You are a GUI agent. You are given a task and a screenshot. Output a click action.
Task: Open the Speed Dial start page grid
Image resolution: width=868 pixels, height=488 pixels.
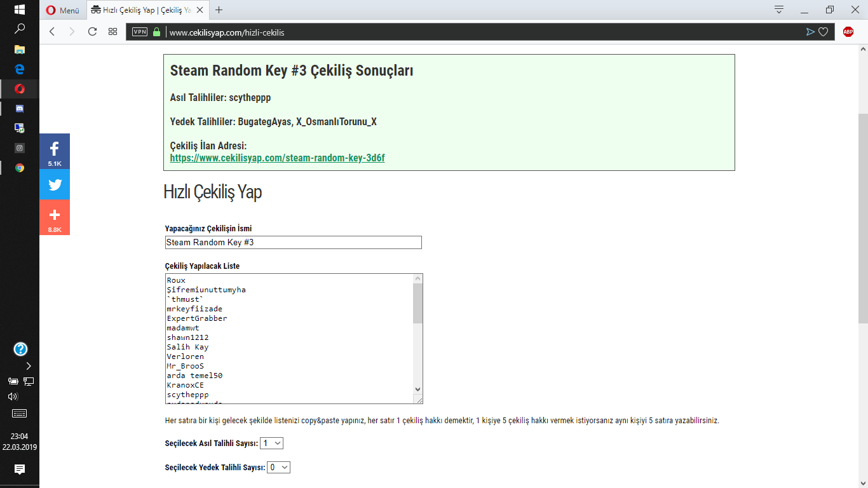coord(112,32)
